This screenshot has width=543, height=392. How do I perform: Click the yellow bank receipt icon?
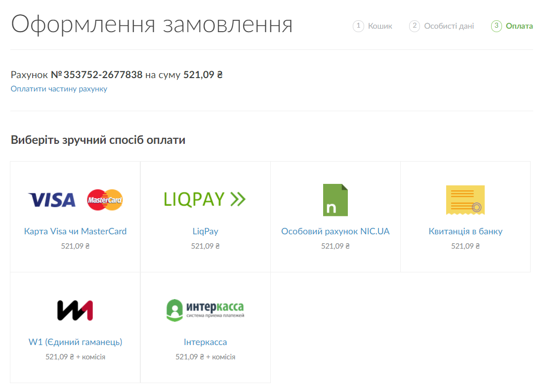[465, 200]
